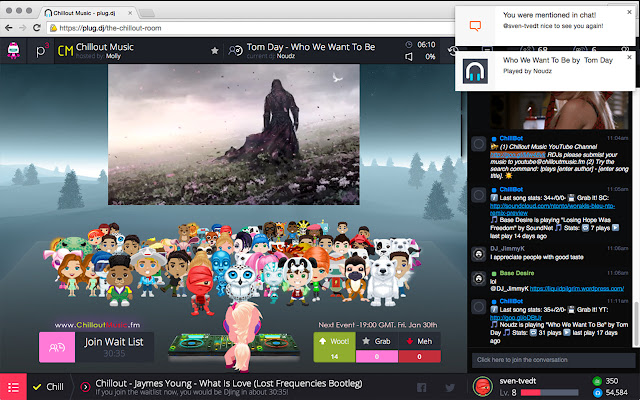Open the plug.dj robot logo menu
This screenshot has height=400, width=640.
tap(13, 51)
